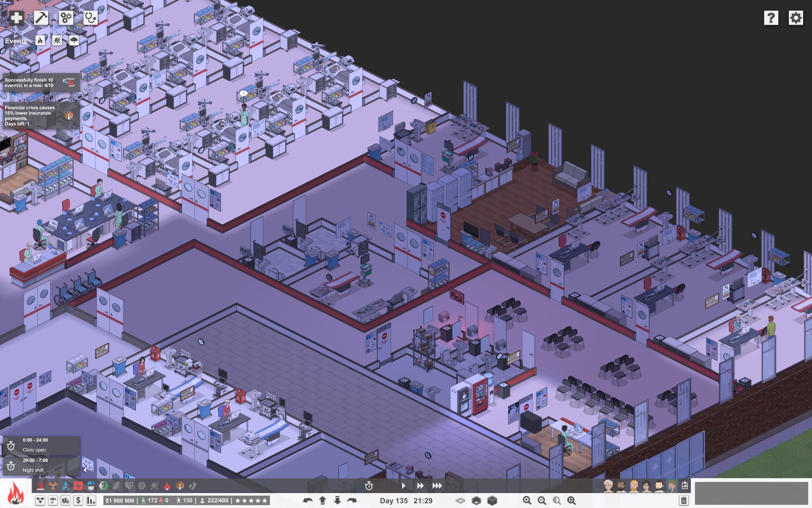
Task: Open statistics bar chart button
Action: 91,500
